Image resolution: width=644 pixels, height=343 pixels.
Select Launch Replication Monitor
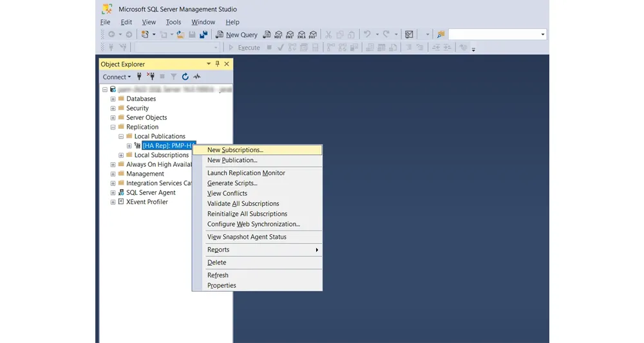[x=257, y=172]
